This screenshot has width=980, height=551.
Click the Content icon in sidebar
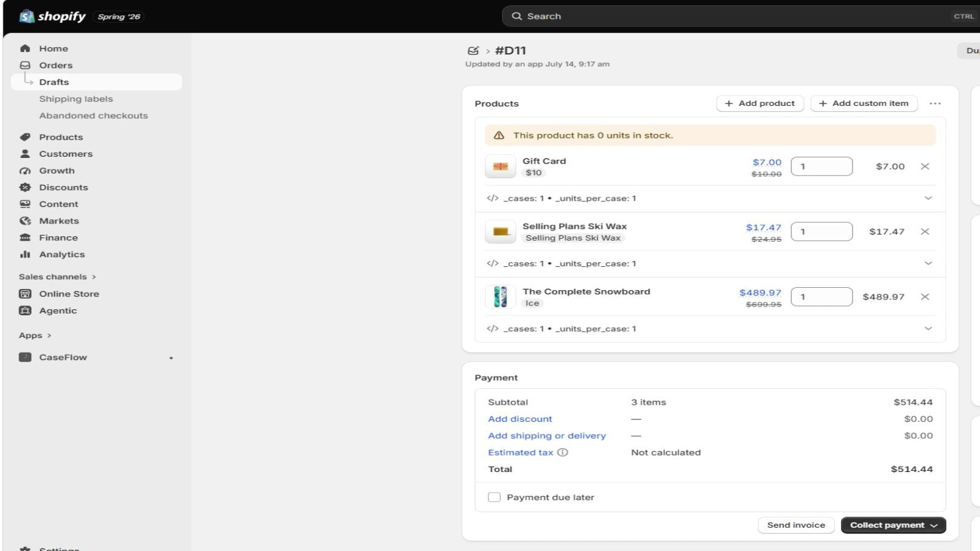25,204
